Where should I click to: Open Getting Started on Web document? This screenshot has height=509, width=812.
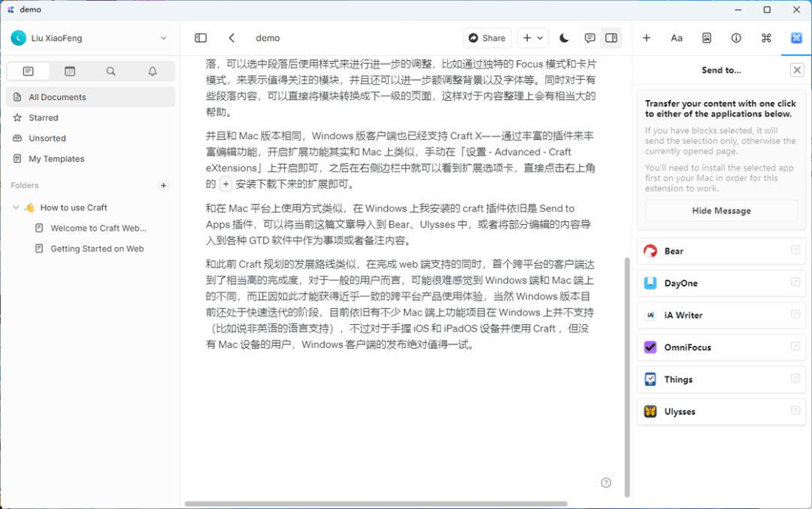click(x=97, y=249)
